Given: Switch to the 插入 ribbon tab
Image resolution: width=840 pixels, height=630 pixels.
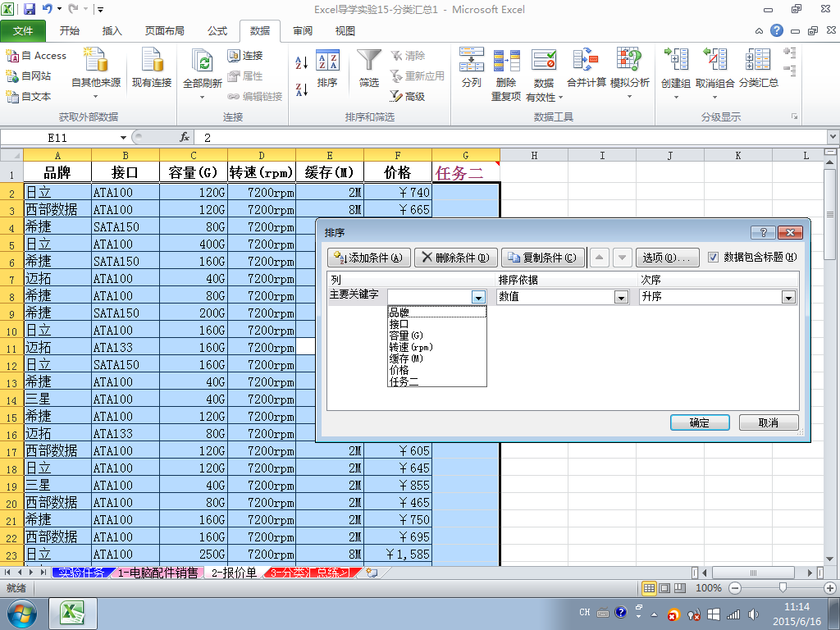Looking at the screenshot, I should point(112,31).
